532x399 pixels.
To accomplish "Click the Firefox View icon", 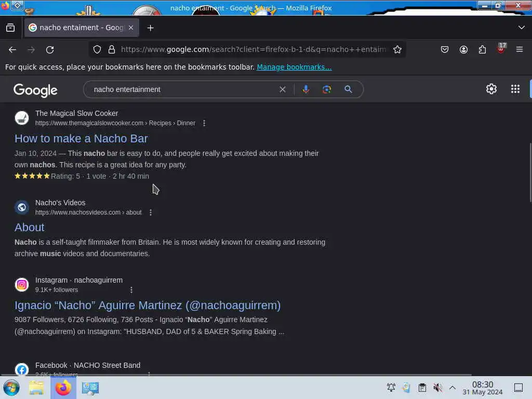I will click(x=10, y=28).
